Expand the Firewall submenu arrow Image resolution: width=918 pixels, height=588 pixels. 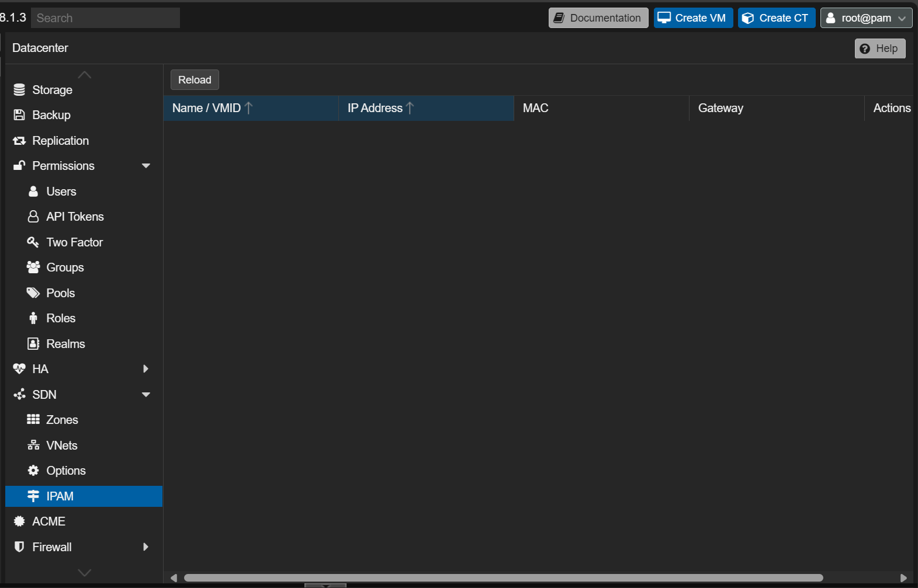[x=146, y=547]
